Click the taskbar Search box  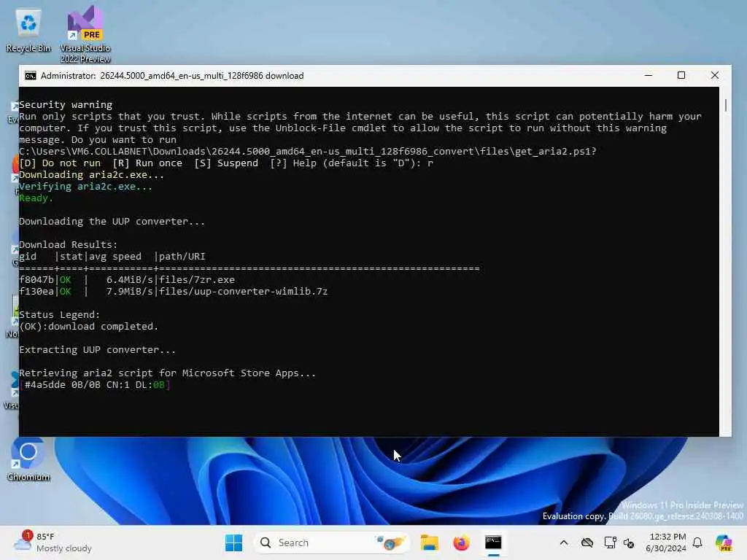point(332,542)
